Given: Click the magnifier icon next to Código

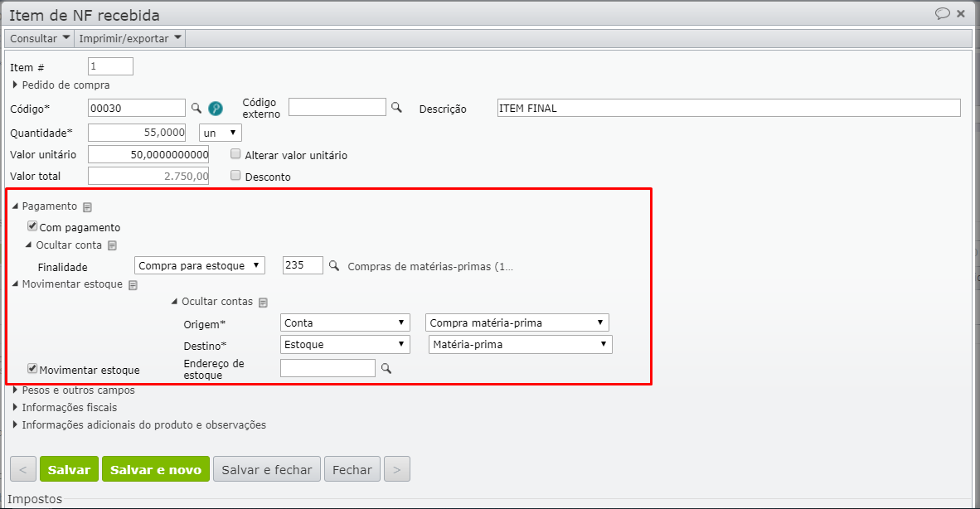Looking at the screenshot, I should (x=196, y=108).
